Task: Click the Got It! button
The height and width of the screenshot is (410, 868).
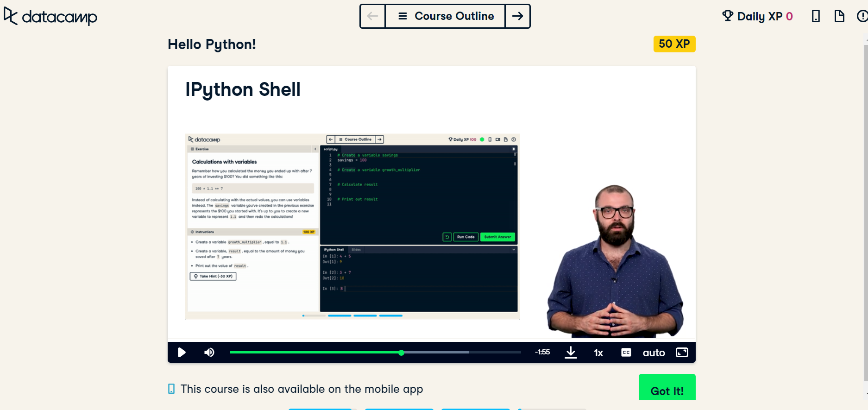Action: coord(667,387)
